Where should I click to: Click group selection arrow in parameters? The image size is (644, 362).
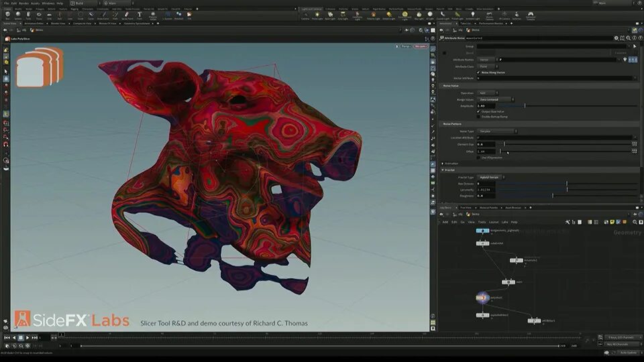point(635,46)
